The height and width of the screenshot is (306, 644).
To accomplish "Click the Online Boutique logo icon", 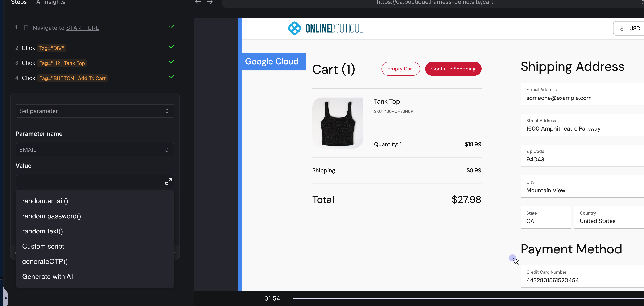I will [294, 28].
